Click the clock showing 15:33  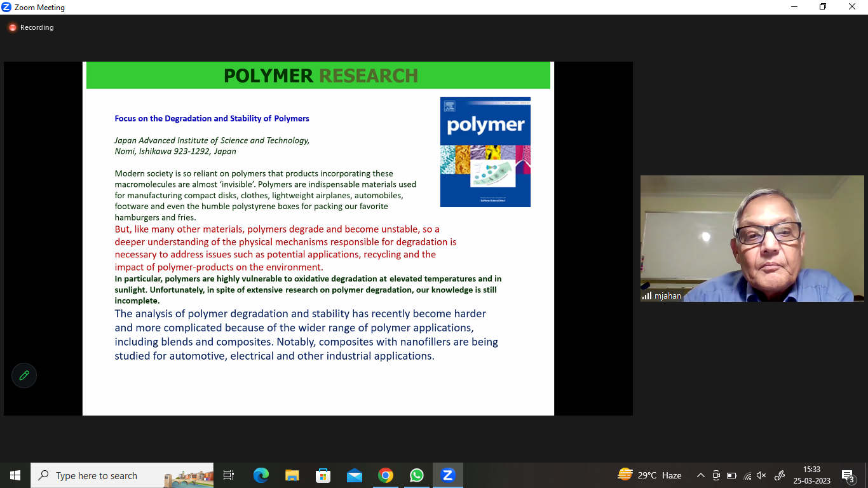pyautogui.click(x=811, y=475)
